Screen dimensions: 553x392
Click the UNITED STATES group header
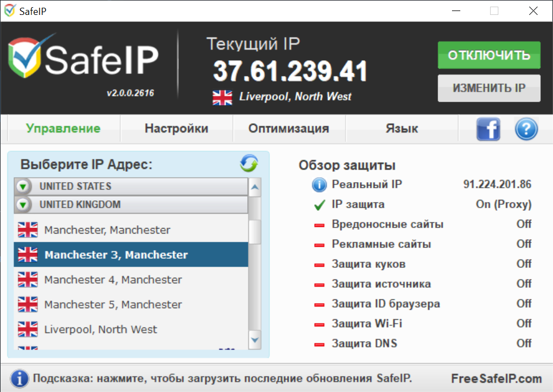[131, 186]
